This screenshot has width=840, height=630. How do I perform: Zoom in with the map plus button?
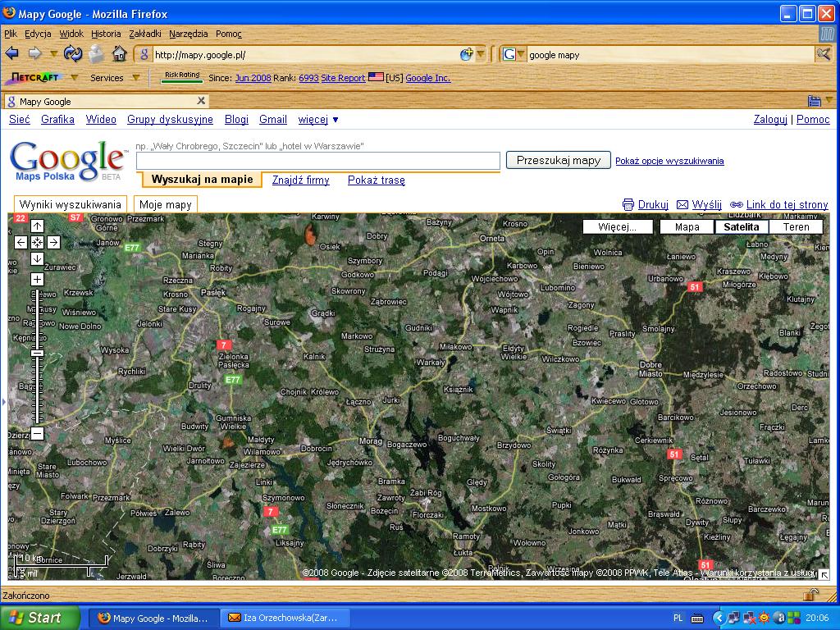pyautogui.click(x=37, y=280)
